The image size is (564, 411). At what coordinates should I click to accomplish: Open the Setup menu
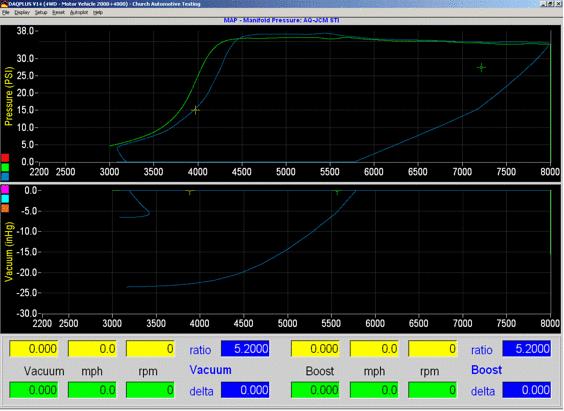click(41, 12)
